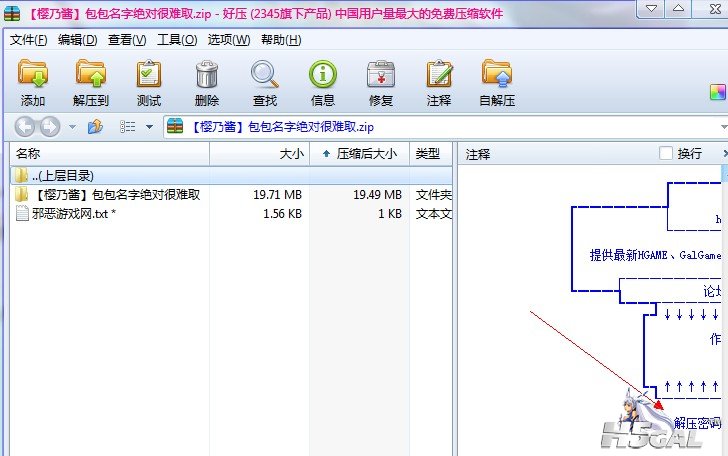The image size is (728, 456).
Task: Click the address field showing the zip name
Action: pos(446,127)
